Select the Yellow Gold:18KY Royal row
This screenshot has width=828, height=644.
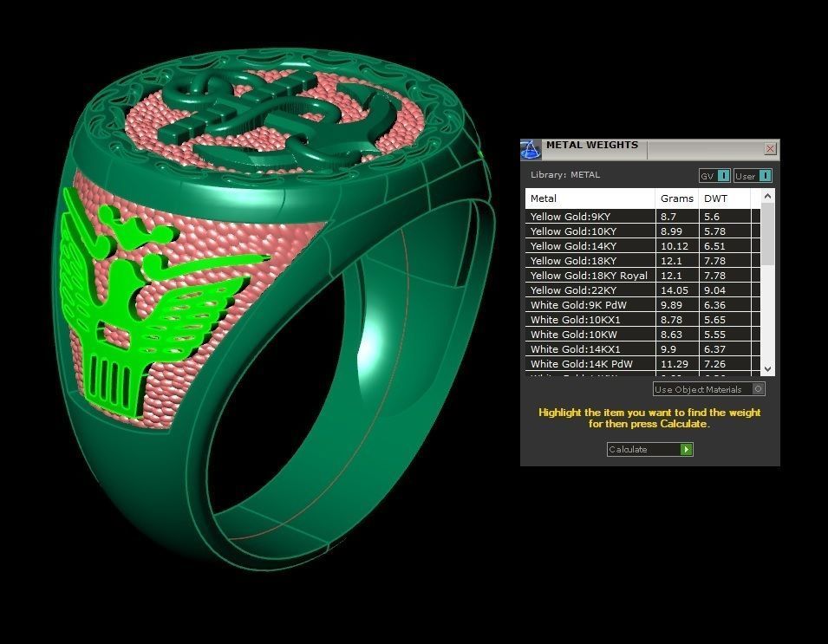642,276
